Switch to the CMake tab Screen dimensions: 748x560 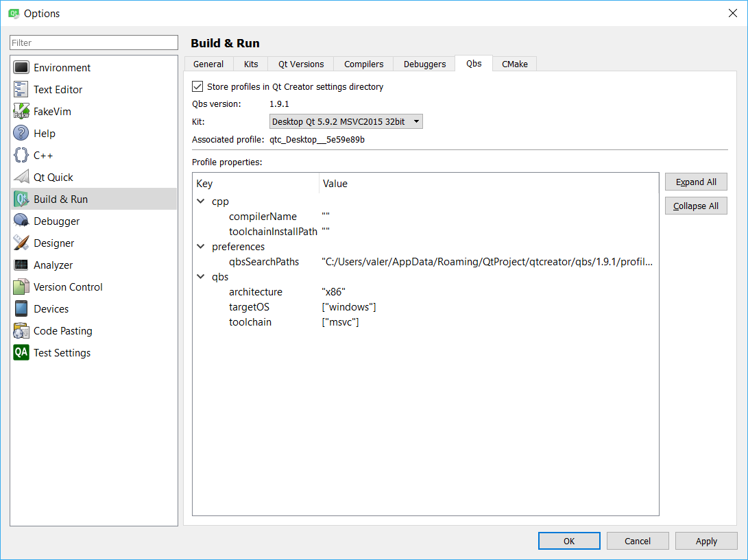click(x=514, y=64)
